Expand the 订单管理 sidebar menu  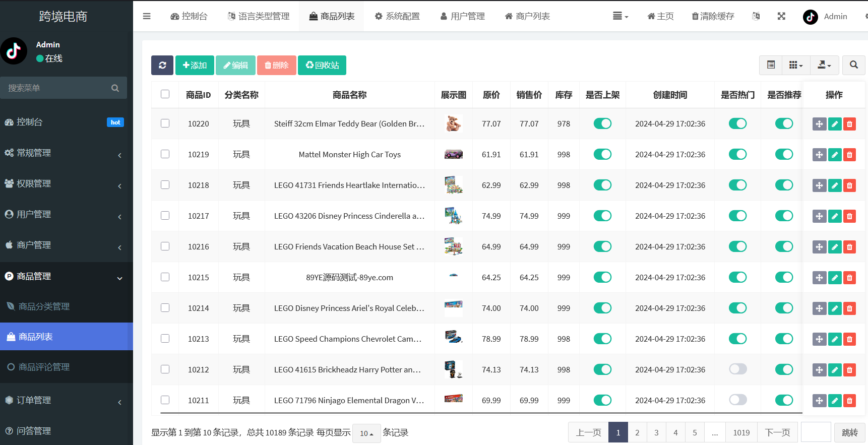[x=67, y=400]
